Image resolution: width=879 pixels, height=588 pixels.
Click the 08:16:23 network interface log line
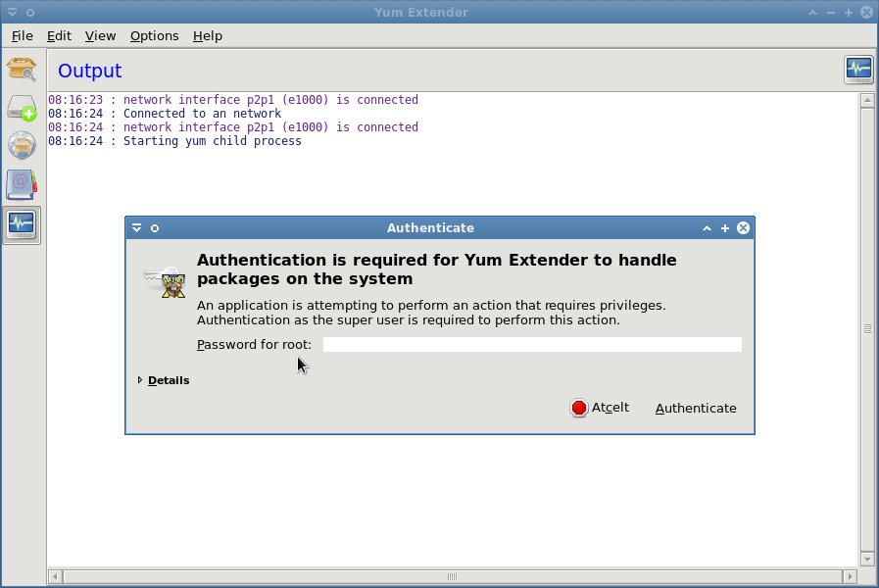(233, 100)
